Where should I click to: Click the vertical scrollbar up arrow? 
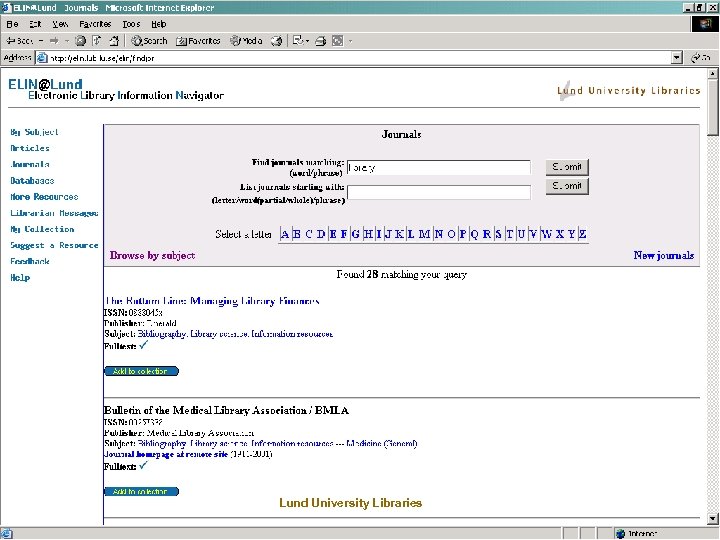tap(713, 73)
